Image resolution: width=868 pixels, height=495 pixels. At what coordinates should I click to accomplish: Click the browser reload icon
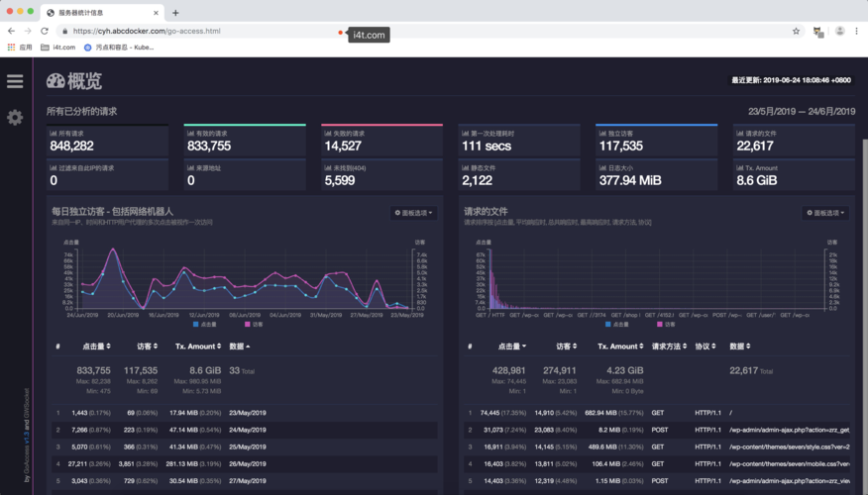45,31
